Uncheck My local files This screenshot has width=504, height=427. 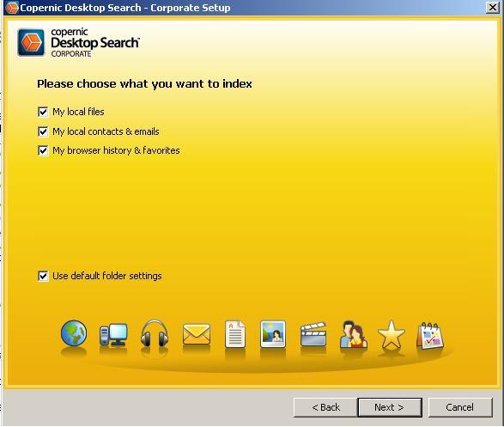click(43, 112)
